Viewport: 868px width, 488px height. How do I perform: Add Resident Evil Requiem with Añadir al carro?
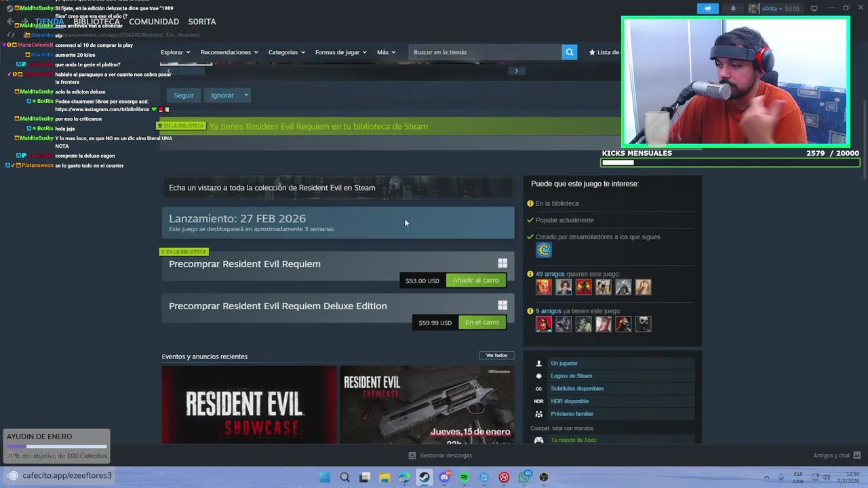(475, 280)
